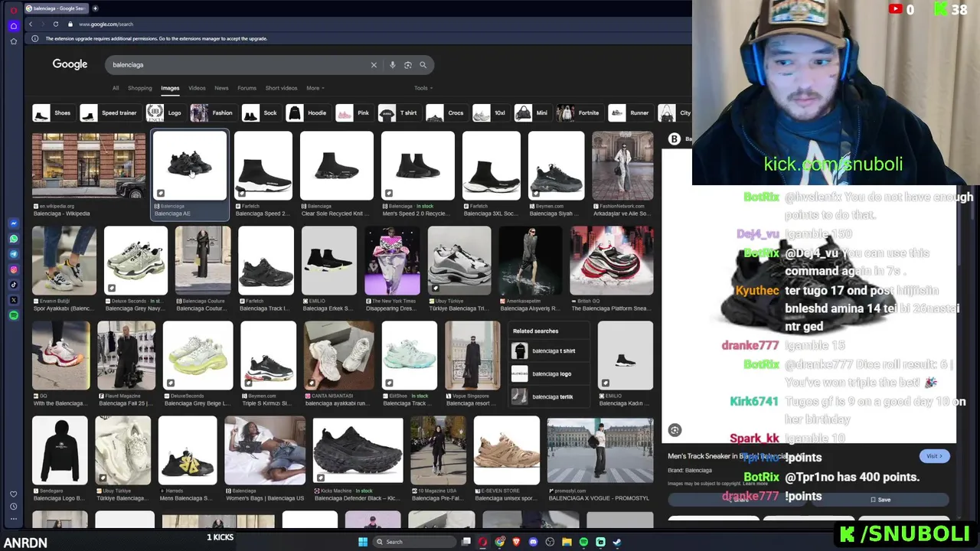The image size is (980, 551).
Task: Open Balenciaga Logo black hoodie thumbnail
Action: [60, 451]
